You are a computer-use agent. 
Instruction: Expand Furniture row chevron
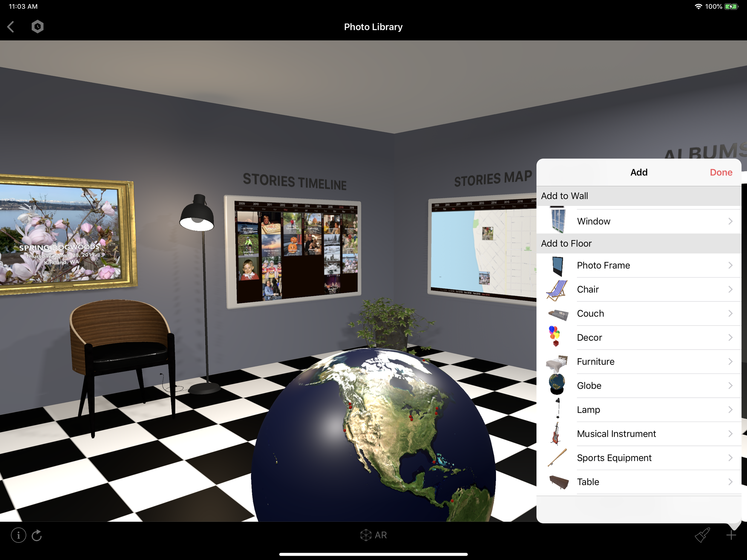(x=730, y=361)
